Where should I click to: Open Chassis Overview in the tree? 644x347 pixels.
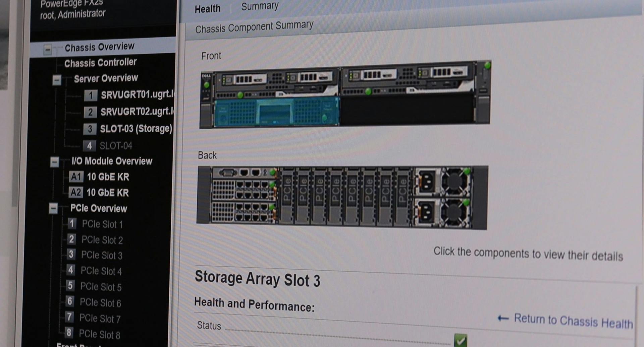[99, 47]
